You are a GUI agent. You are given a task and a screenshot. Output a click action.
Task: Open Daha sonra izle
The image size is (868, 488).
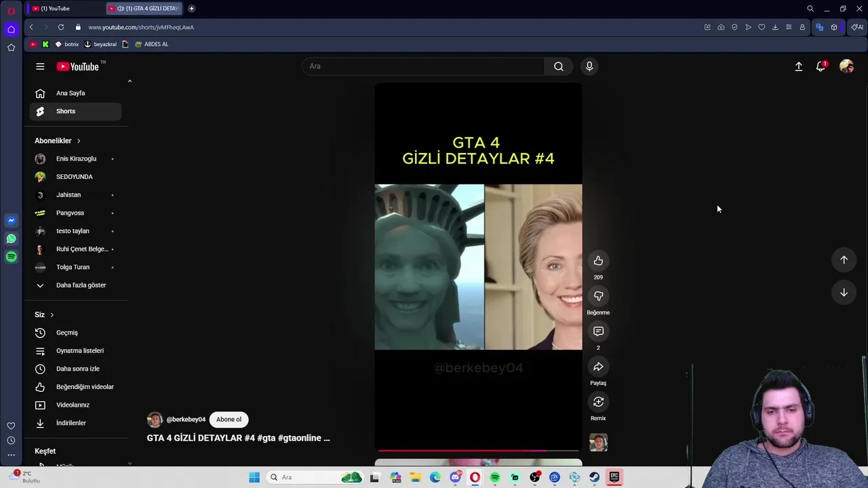(x=75, y=369)
